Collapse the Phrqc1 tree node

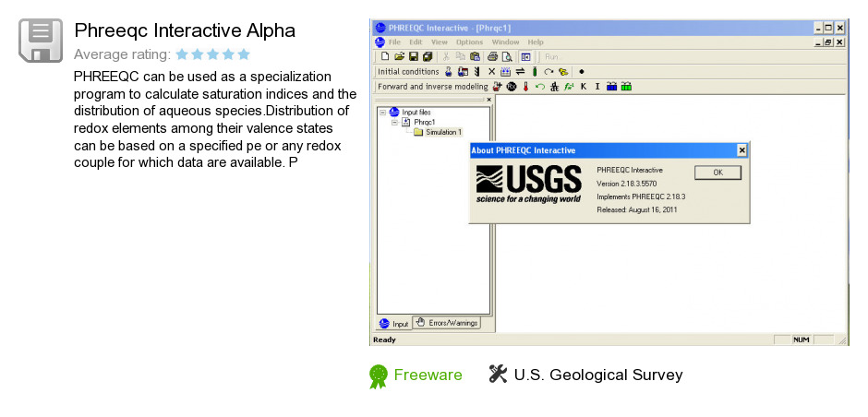click(394, 122)
